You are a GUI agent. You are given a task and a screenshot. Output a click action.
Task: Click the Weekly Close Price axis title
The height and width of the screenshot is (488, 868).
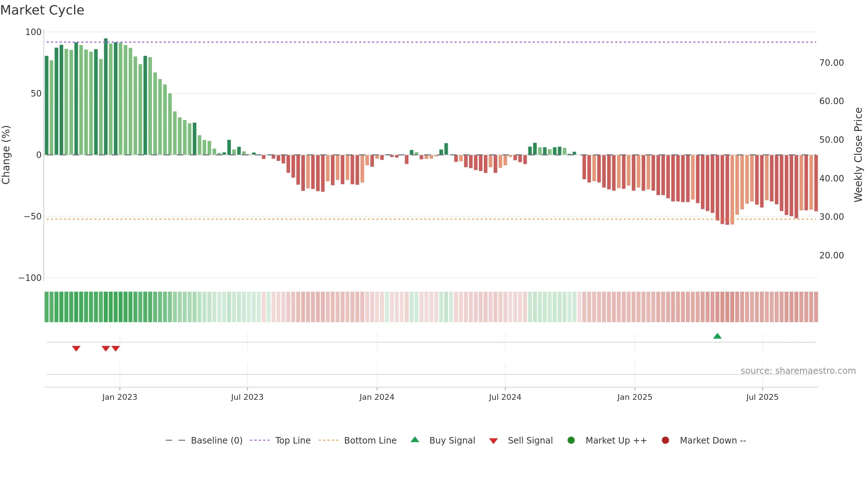click(858, 155)
